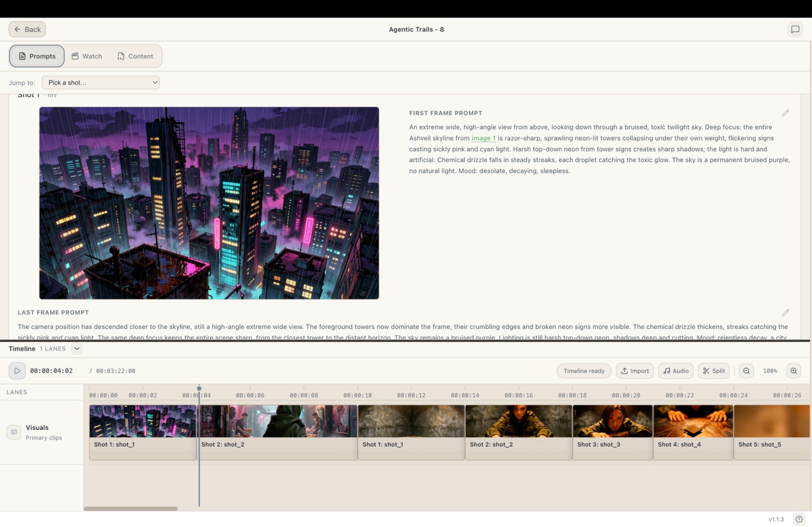Open the help question mark icon
812x527 pixels.
click(x=799, y=519)
